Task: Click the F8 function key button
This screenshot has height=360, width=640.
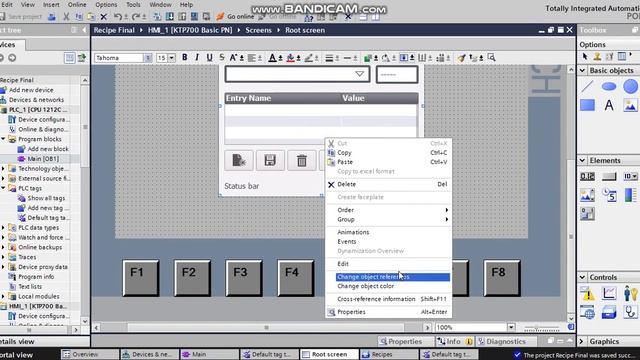Action: (x=502, y=278)
